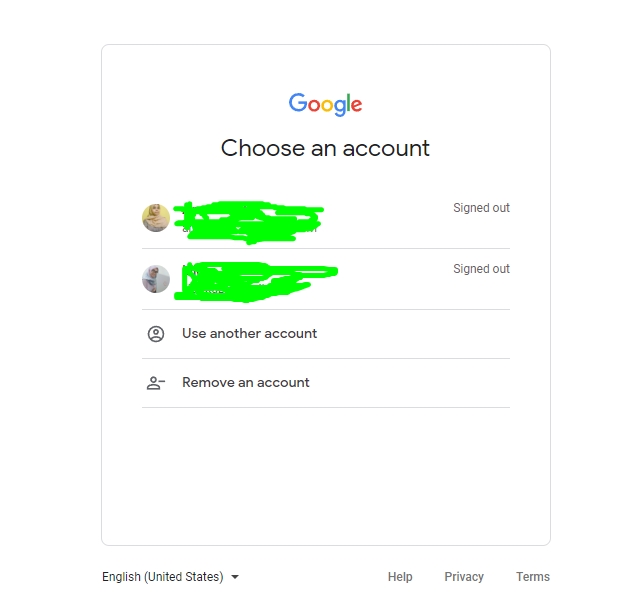Open the Privacy link

coord(464,577)
